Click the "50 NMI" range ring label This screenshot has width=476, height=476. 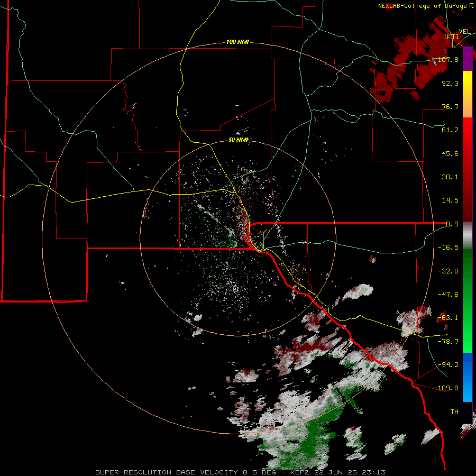point(239,140)
